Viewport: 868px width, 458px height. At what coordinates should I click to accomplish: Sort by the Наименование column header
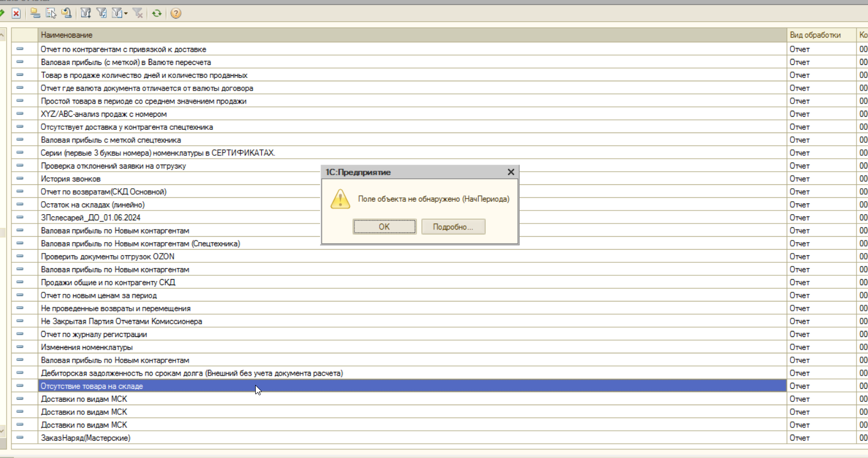[x=412, y=35]
